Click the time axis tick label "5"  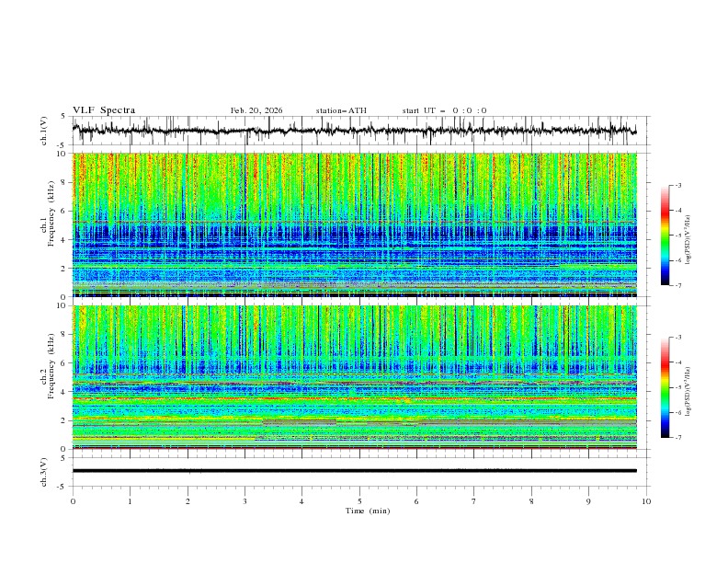(x=359, y=501)
